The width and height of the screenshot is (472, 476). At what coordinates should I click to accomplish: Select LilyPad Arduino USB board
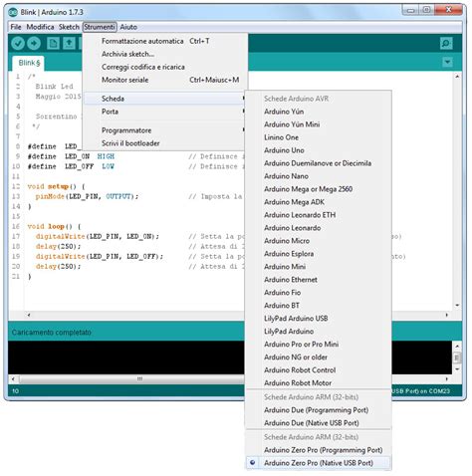319,319
